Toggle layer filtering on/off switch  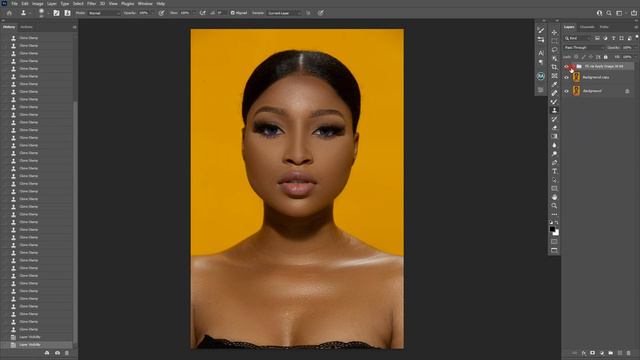click(x=637, y=37)
